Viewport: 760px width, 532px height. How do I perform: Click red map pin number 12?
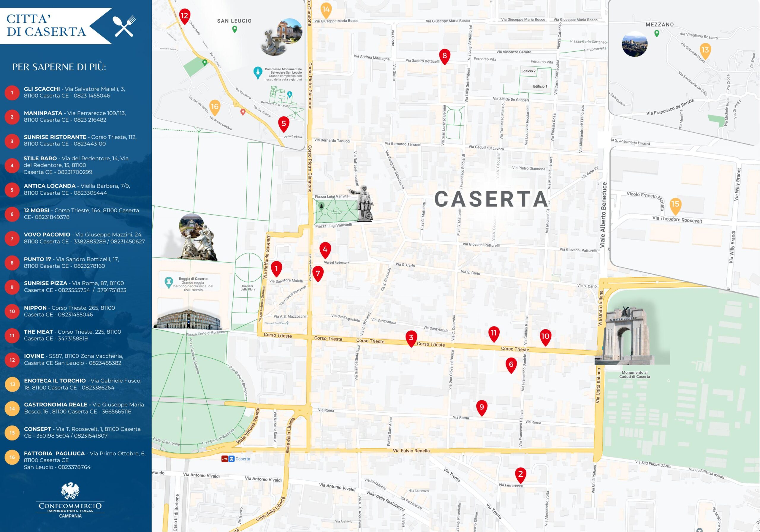(184, 16)
